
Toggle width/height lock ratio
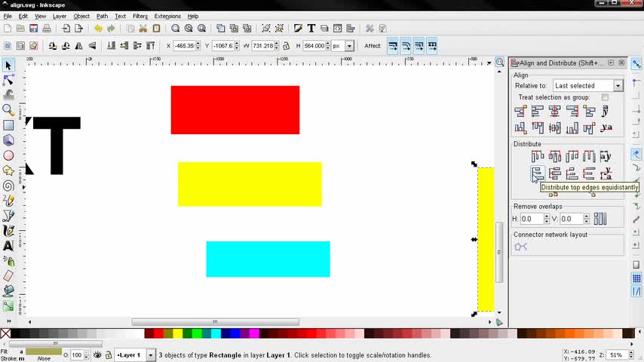click(287, 45)
